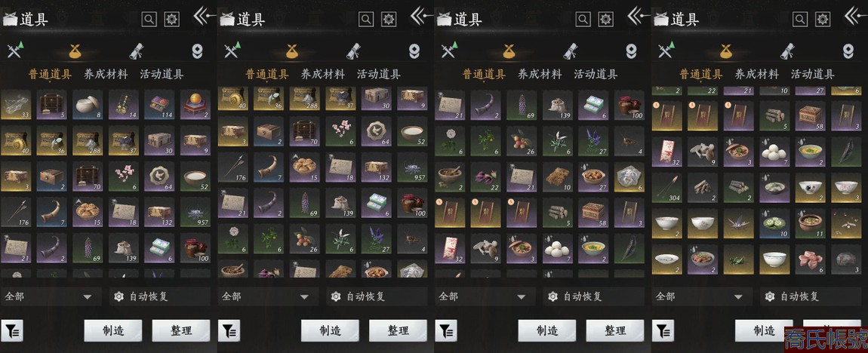Choose the clay pot dish showing 11
This screenshot has height=353, width=868.
coord(810,223)
